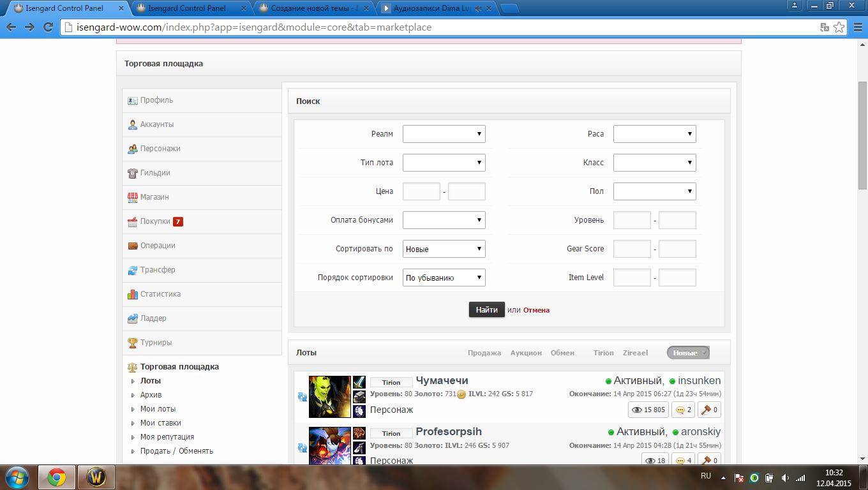Click the minimum Gear Score input field
Screen dimensions: 868x490
pyautogui.click(x=631, y=249)
